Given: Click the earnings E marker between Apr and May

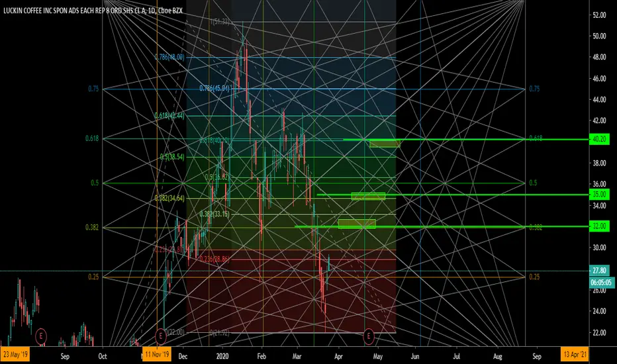Looking at the screenshot, I should point(369,336).
